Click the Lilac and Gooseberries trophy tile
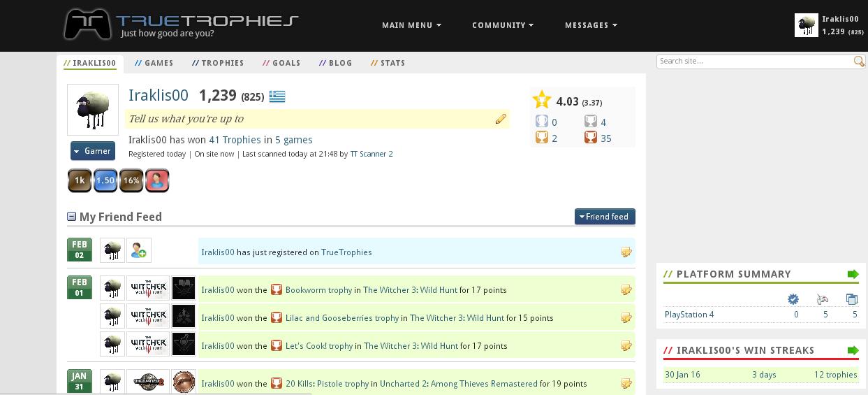The image size is (868, 395). pyautogui.click(x=184, y=316)
